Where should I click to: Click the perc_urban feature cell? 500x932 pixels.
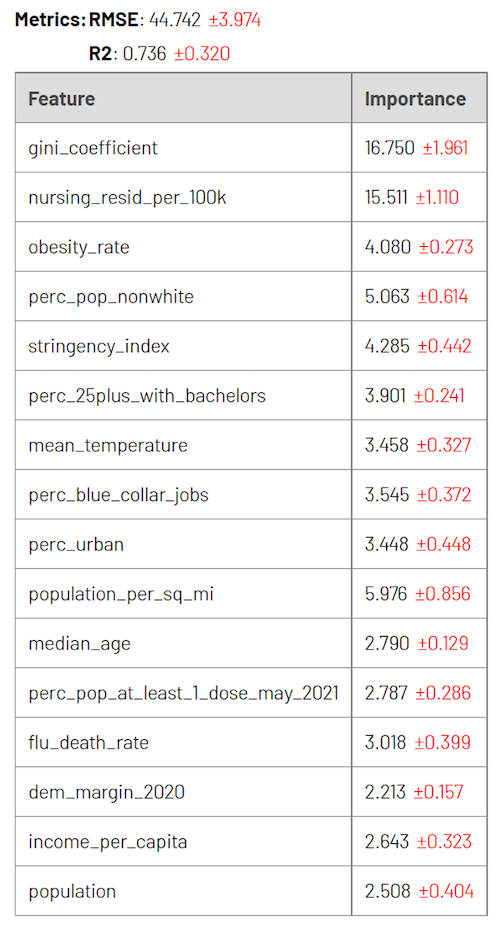tap(184, 544)
